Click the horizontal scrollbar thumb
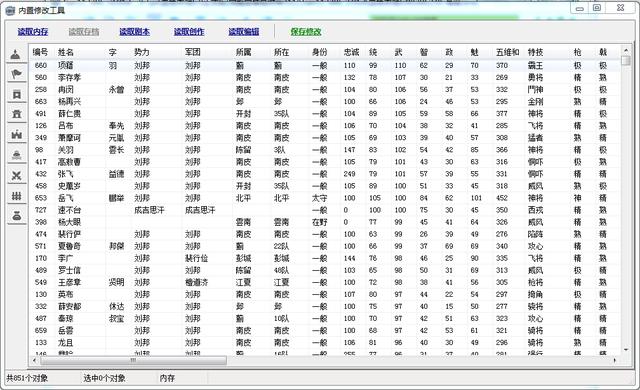Viewport: 640px width, 390px height. pos(133,360)
